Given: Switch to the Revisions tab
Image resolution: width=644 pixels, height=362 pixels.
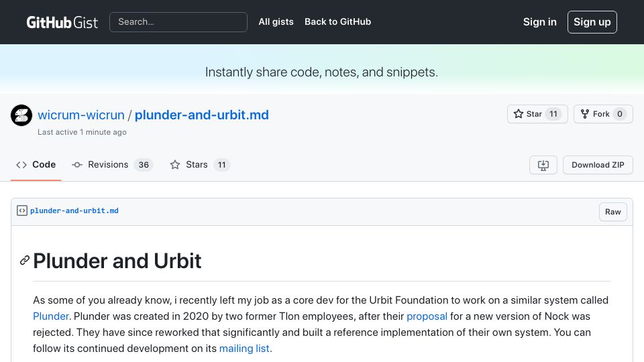Looking at the screenshot, I should pyautogui.click(x=112, y=165).
